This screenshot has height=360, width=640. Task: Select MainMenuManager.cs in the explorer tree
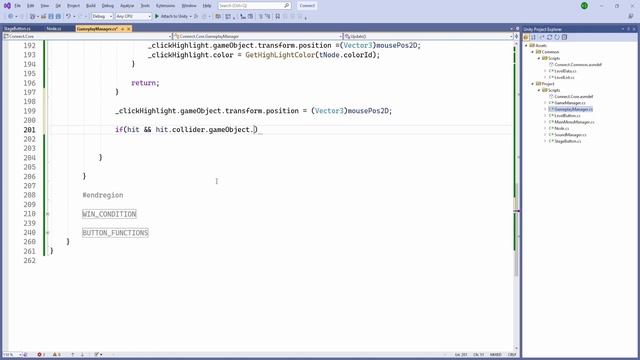574,122
